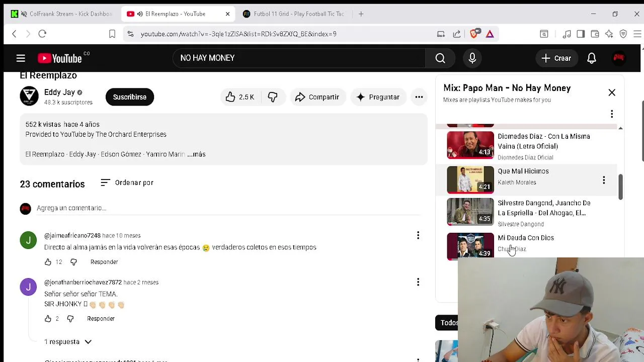Select the Mi Deuda Con Dios title
This screenshot has height=362, width=644.
click(526, 238)
